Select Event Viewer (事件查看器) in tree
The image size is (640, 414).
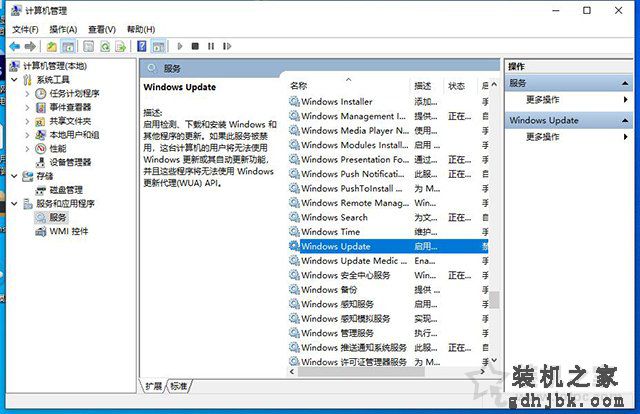click(x=70, y=107)
